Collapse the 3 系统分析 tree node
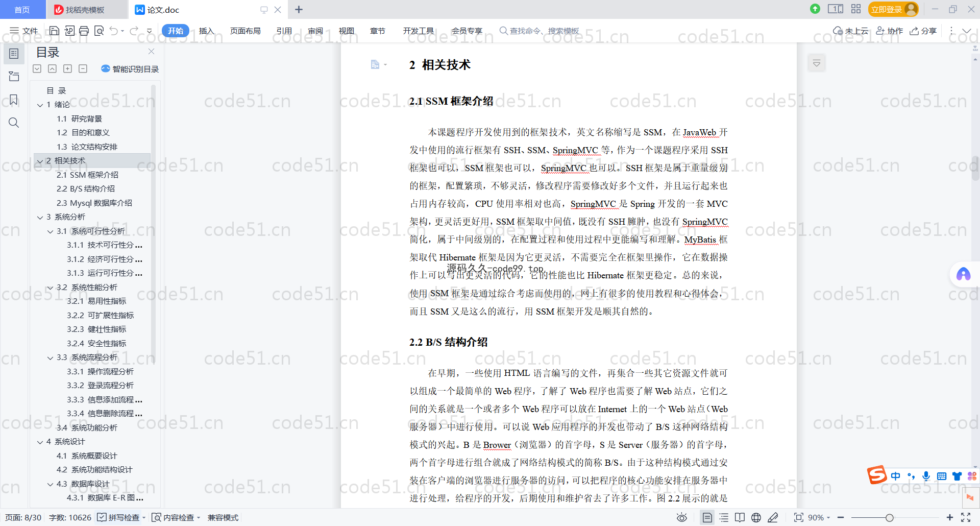 coord(40,217)
